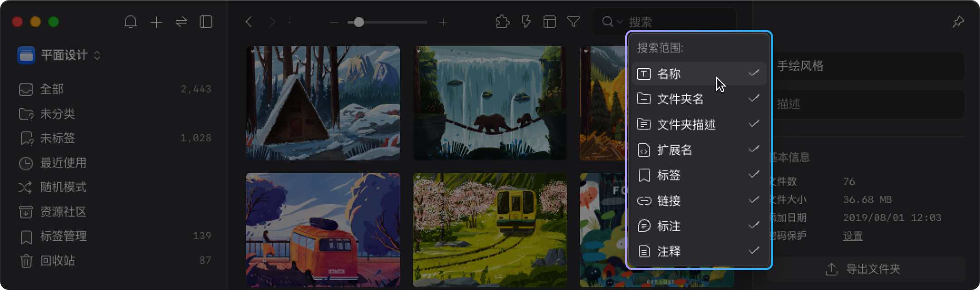The height and width of the screenshot is (290, 980).
Task: Click the switch library arrows icon
Action: point(181,22)
